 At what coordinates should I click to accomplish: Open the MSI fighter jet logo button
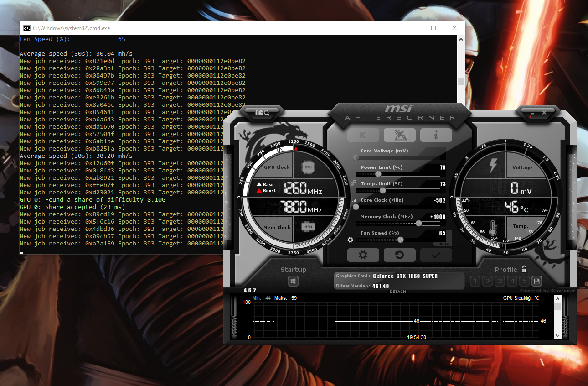click(400, 135)
